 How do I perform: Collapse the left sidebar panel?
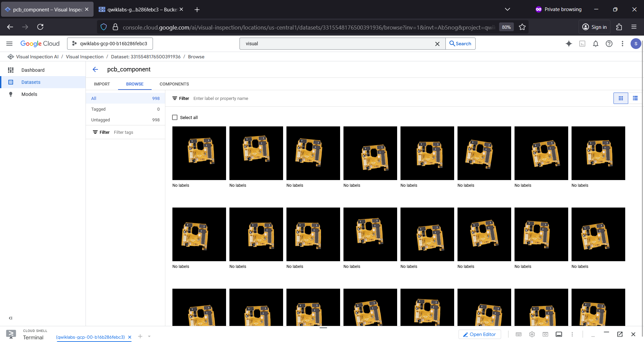[x=10, y=318]
